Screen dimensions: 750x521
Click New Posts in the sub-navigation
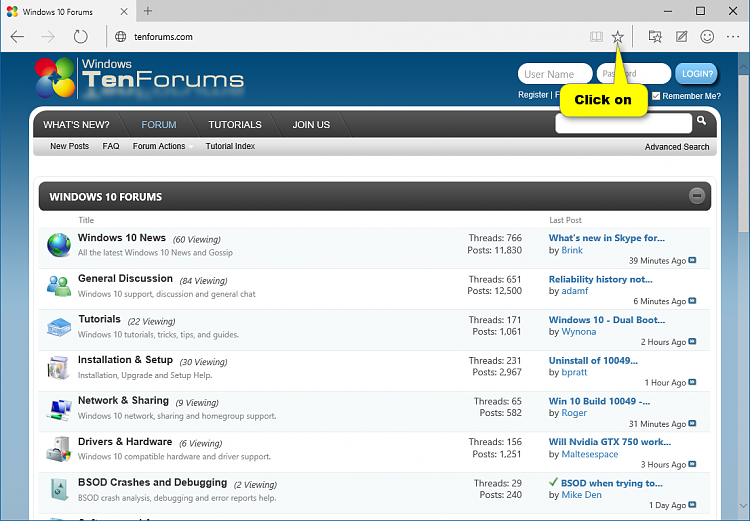click(69, 146)
